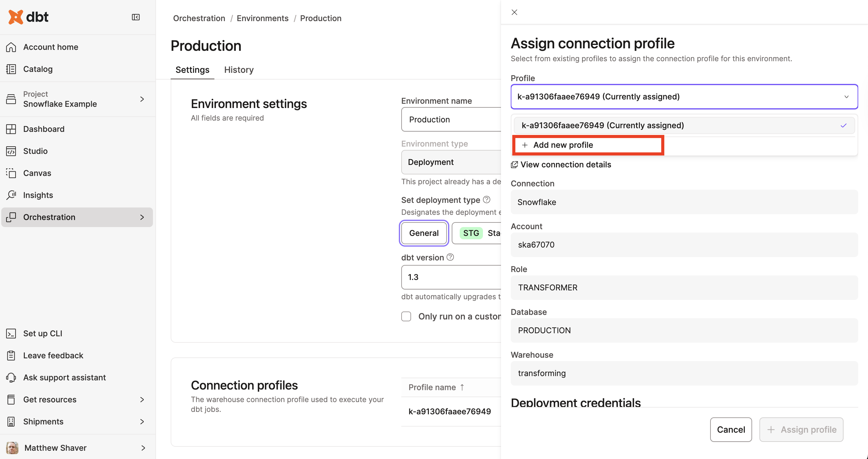Open Environments from the breadcrumb
Image resolution: width=868 pixels, height=459 pixels.
click(262, 18)
